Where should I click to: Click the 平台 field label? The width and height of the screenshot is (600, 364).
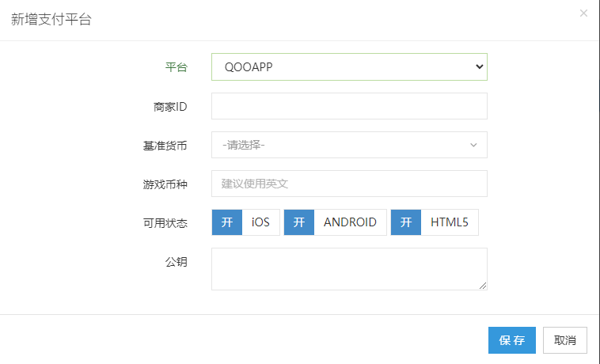176,67
